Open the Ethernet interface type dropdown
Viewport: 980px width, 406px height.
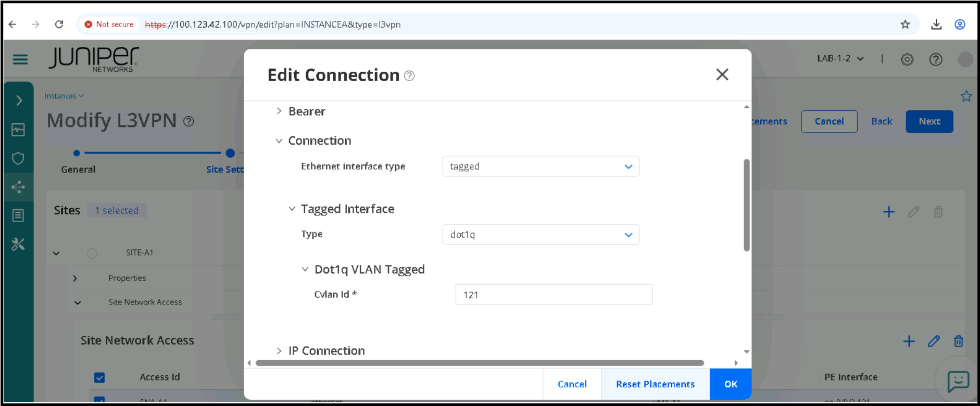point(541,167)
